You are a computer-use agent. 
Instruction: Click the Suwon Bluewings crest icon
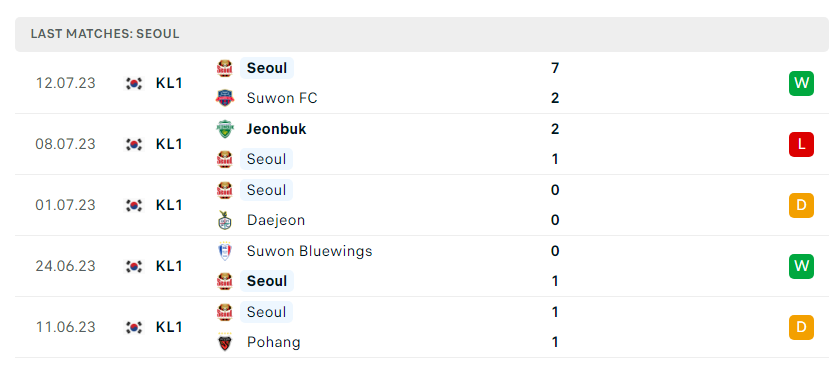click(225, 251)
